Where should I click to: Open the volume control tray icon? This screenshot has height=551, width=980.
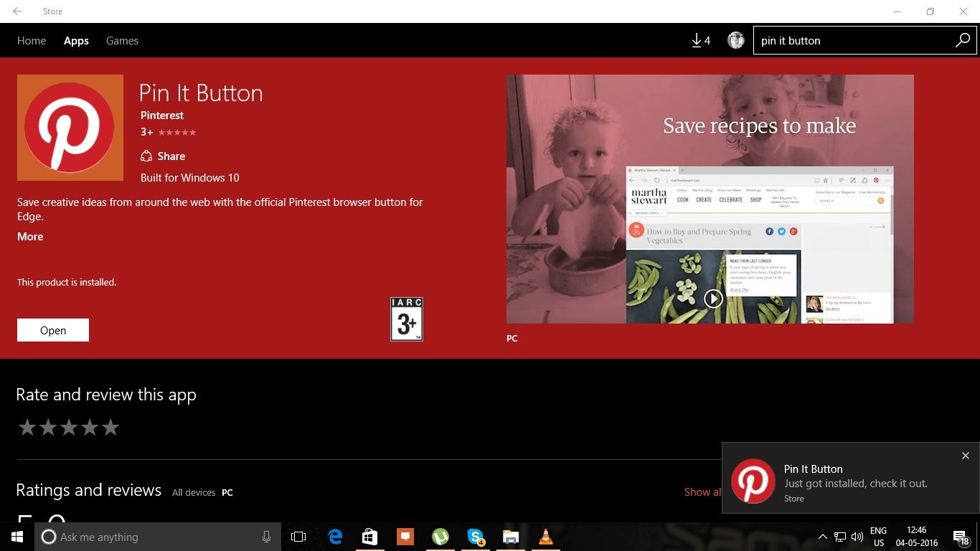[x=857, y=537]
